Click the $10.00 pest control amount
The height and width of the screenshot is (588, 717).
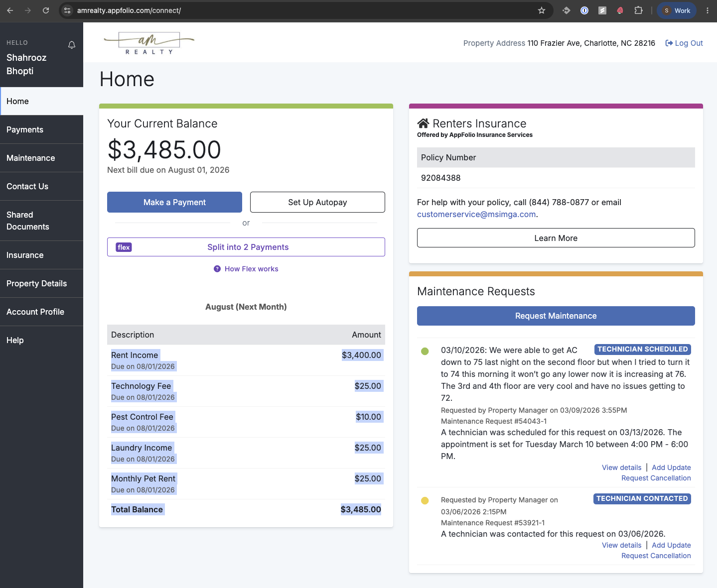tap(369, 417)
